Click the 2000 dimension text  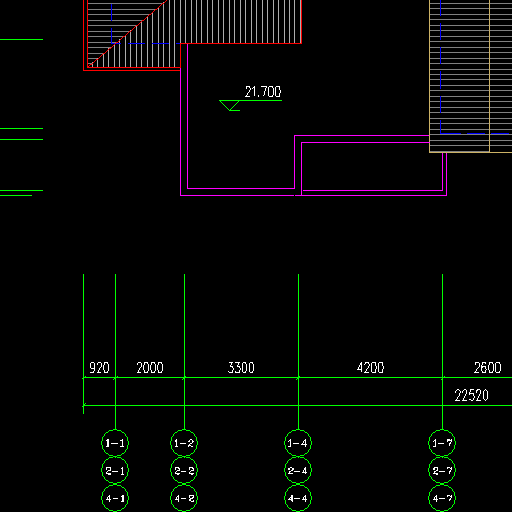[150, 368]
